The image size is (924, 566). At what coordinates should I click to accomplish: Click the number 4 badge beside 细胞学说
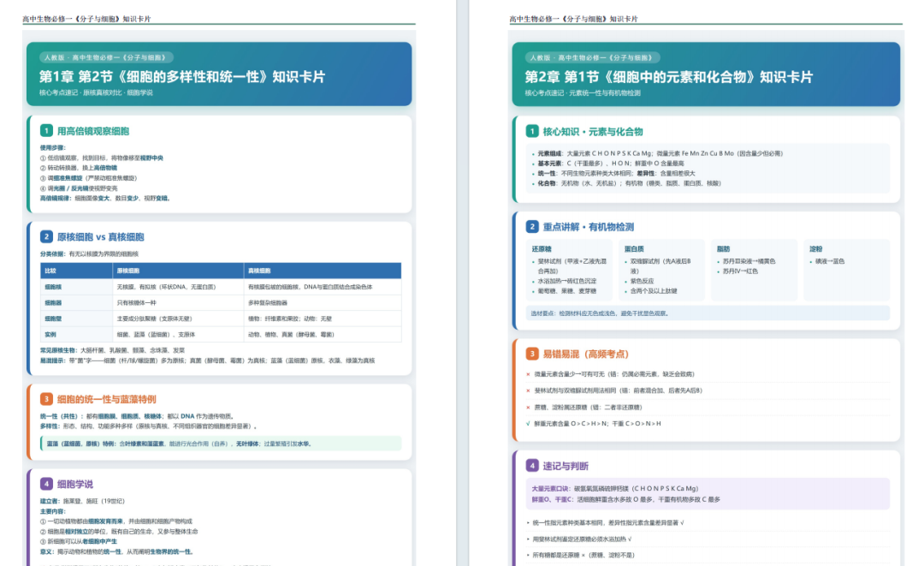click(46, 484)
